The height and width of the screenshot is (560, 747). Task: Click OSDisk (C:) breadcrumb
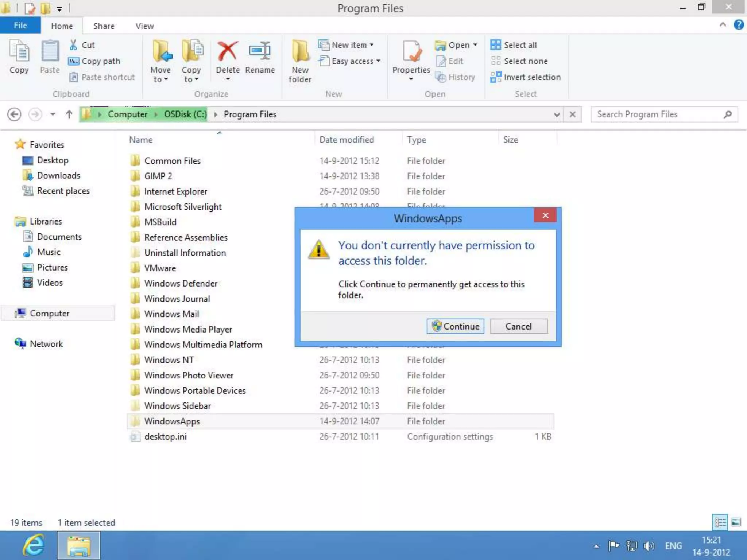pyautogui.click(x=185, y=114)
